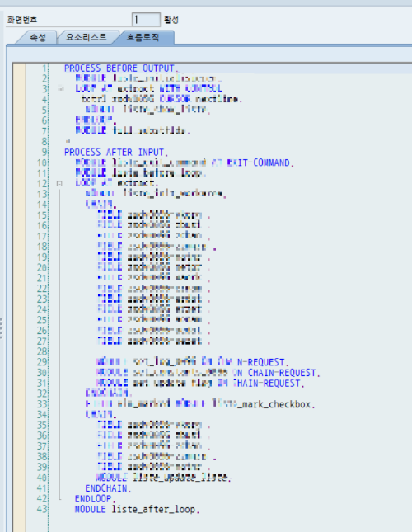Click the 화면번호 input field
Image resolution: width=412 pixels, height=532 pixels.
146,20
